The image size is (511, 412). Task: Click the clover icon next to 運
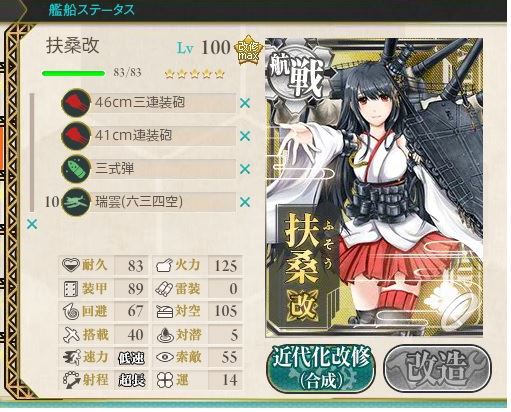click(164, 380)
